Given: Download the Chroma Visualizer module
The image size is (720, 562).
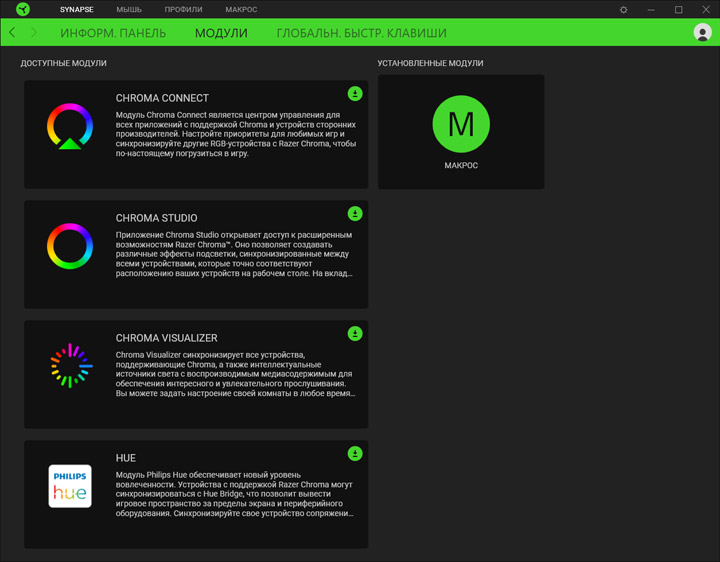Looking at the screenshot, I should click(355, 333).
